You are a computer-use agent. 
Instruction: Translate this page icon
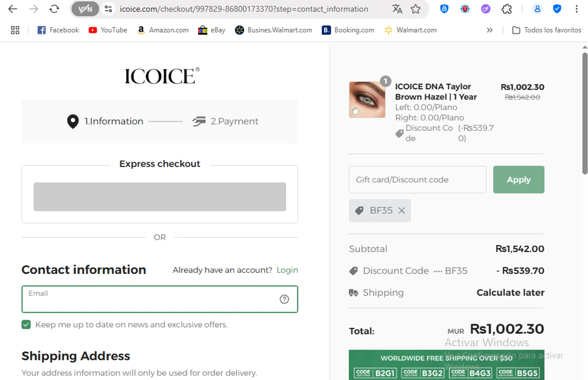(397, 9)
